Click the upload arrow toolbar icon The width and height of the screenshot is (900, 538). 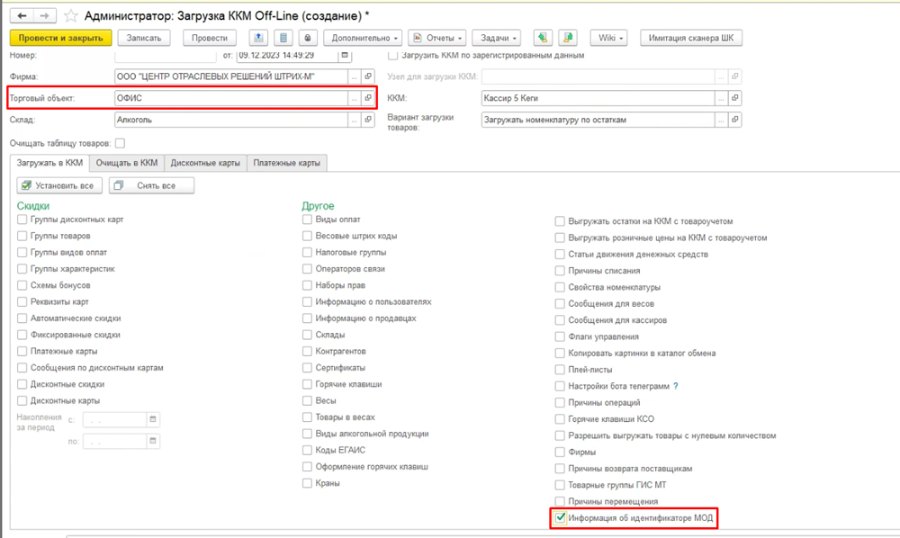pos(258,38)
